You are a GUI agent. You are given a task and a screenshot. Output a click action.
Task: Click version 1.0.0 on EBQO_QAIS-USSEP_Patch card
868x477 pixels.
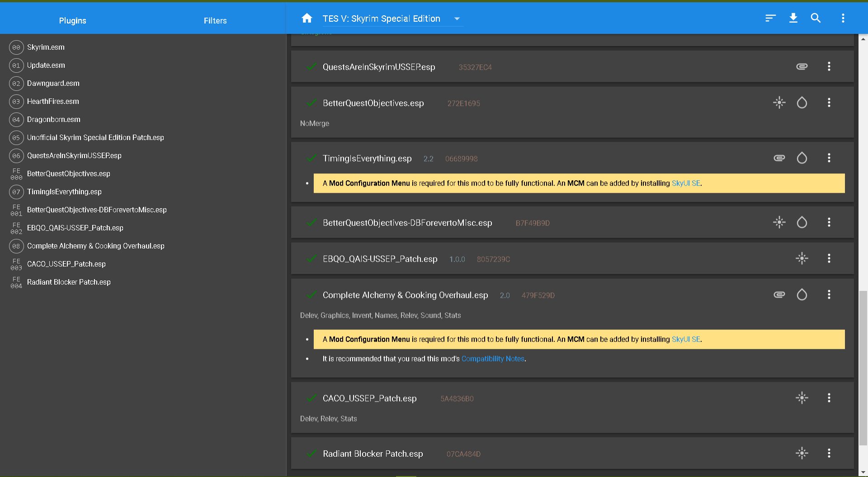(x=457, y=259)
